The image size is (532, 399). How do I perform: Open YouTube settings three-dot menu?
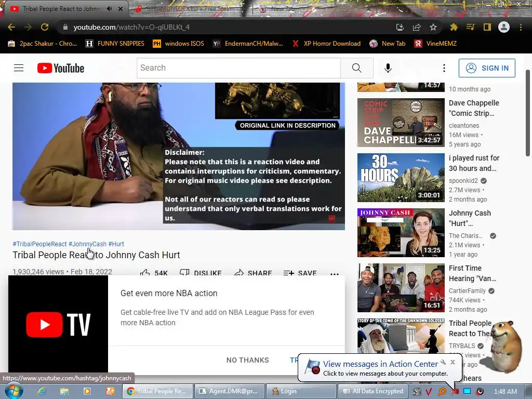tap(444, 68)
